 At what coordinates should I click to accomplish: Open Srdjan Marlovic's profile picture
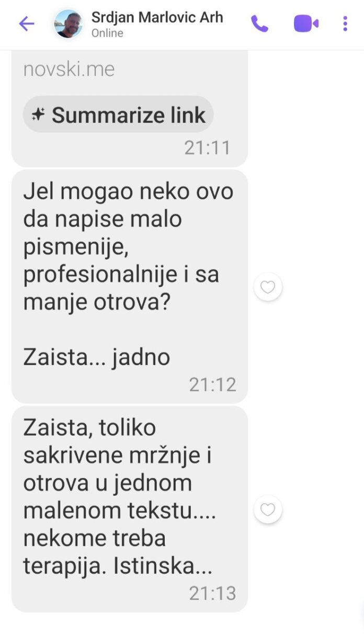tap(69, 24)
